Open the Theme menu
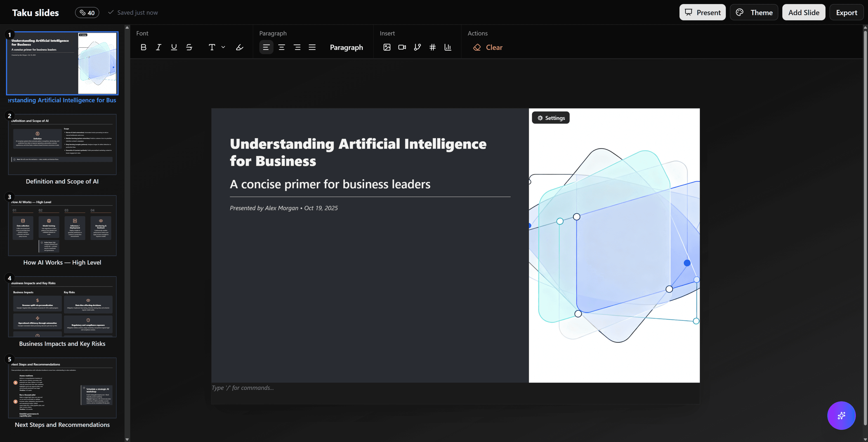This screenshot has height=442, width=868. pyautogui.click(x=754, y=12)
